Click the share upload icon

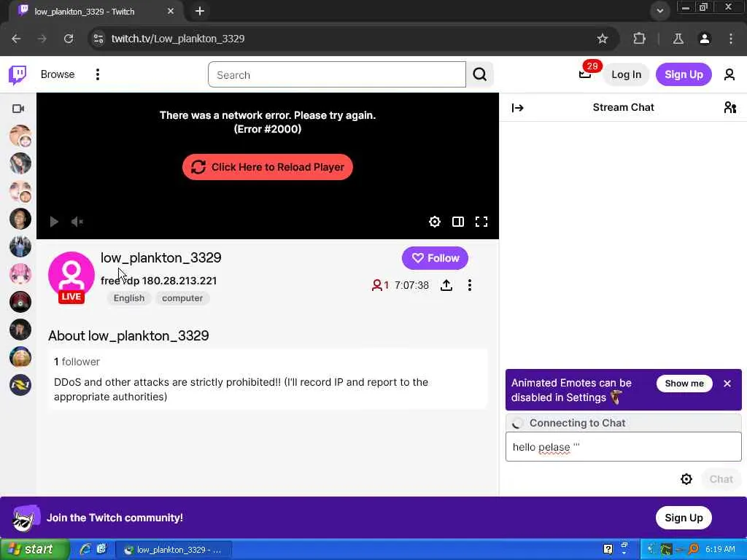[x=446, y=285]
